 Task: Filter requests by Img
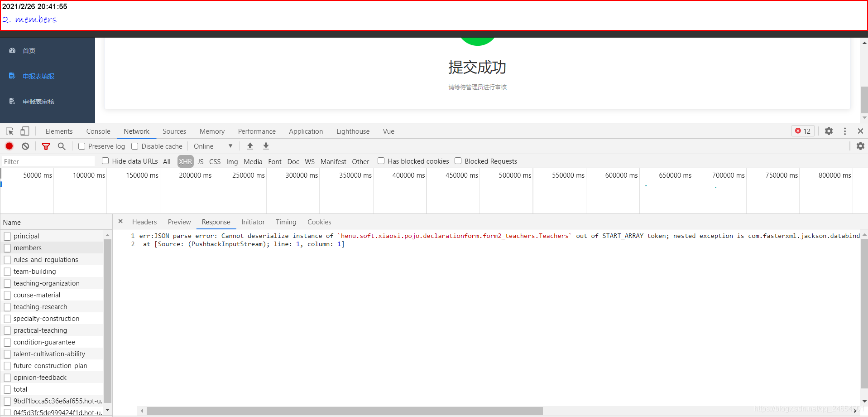click(232, 161)
